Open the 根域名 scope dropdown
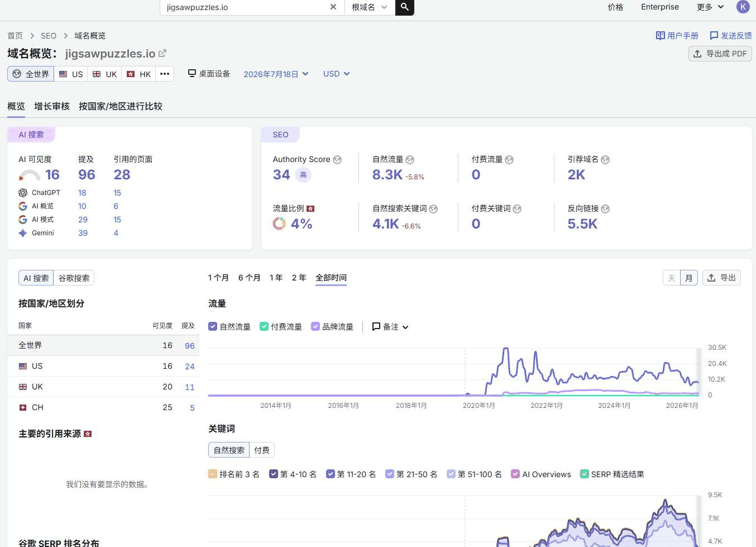The height and width of the screenshot is (547, 756). pos(370,7)
